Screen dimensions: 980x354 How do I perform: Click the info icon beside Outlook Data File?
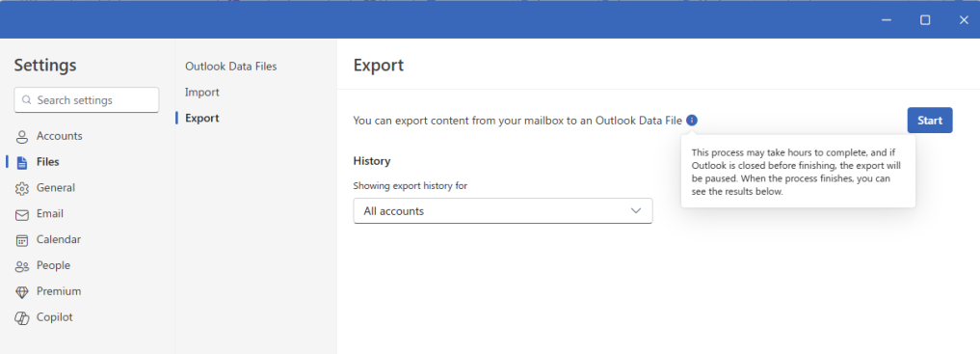691,120
